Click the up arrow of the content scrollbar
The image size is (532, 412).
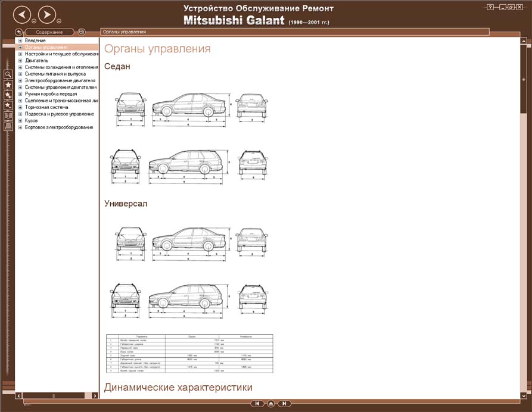click(524, 41)
